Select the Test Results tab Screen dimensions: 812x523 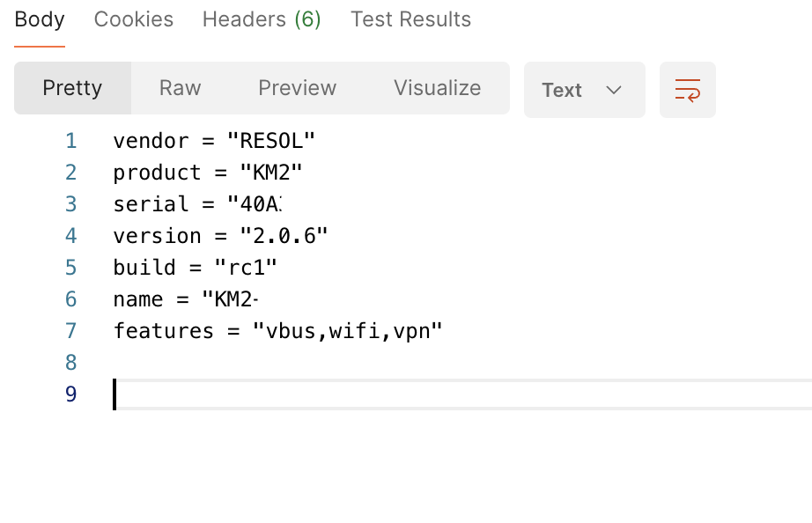[410, 19]
